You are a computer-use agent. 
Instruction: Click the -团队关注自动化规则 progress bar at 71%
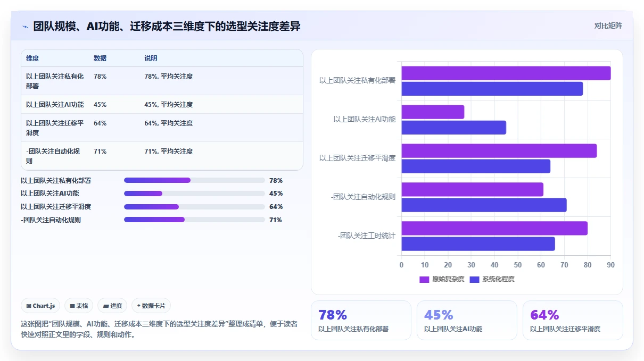194,220
